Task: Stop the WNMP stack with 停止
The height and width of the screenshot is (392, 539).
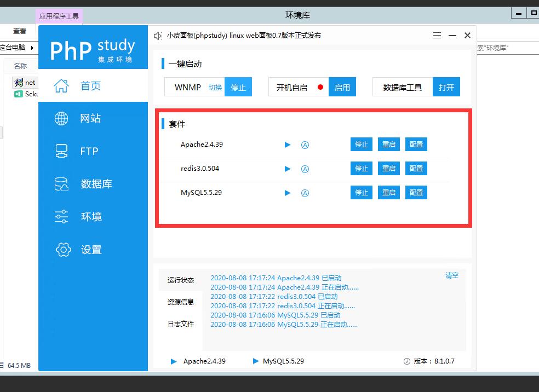Action: pyautogui.click(x=238, y=87)
